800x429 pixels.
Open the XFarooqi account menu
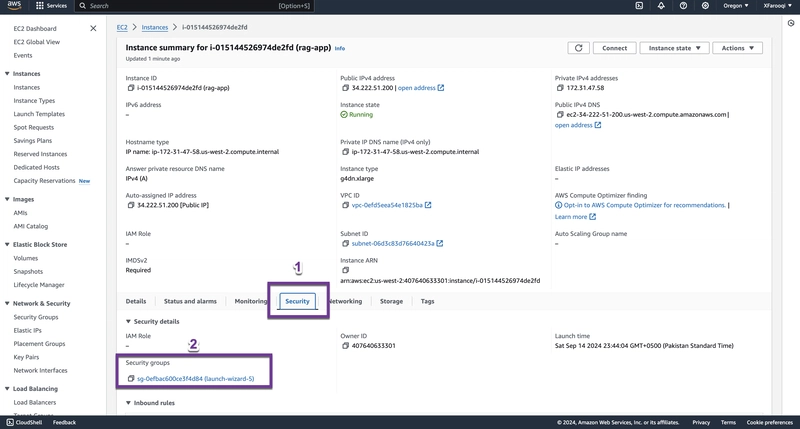(778, 6)
